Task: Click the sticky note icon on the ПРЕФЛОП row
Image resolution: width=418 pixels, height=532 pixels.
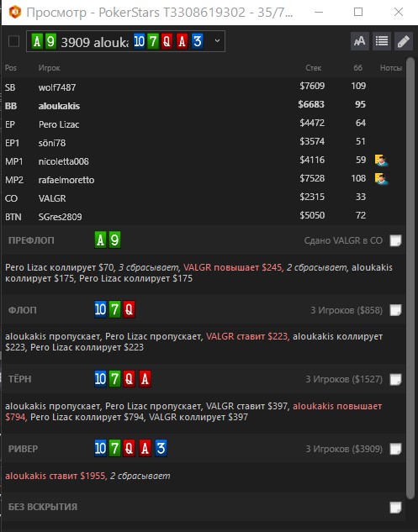Action: [x=395, y=240]
